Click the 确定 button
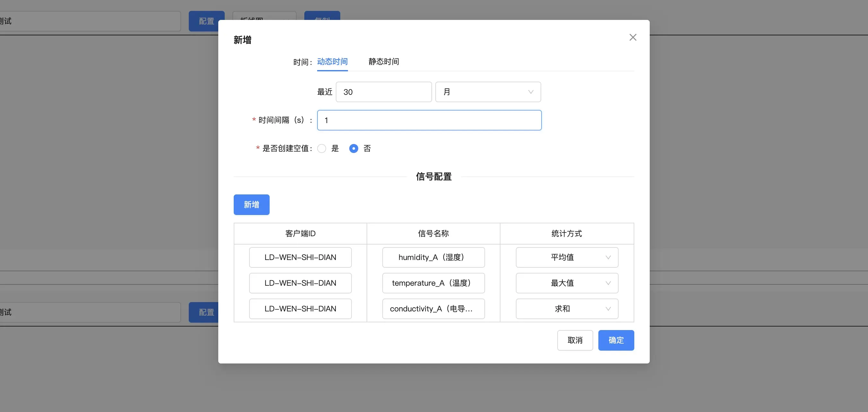This screenshot has height=412, width=868. click(x=616, y=340)
